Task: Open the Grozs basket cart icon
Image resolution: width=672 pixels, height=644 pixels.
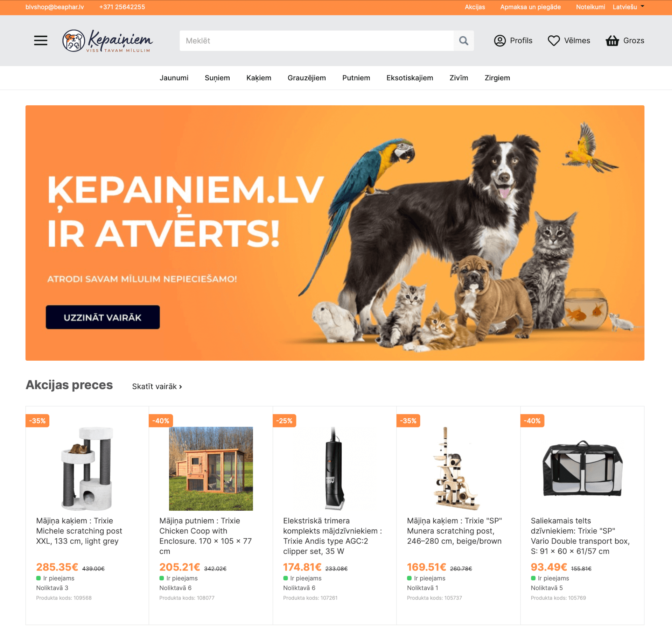Action: pos(612,41)
